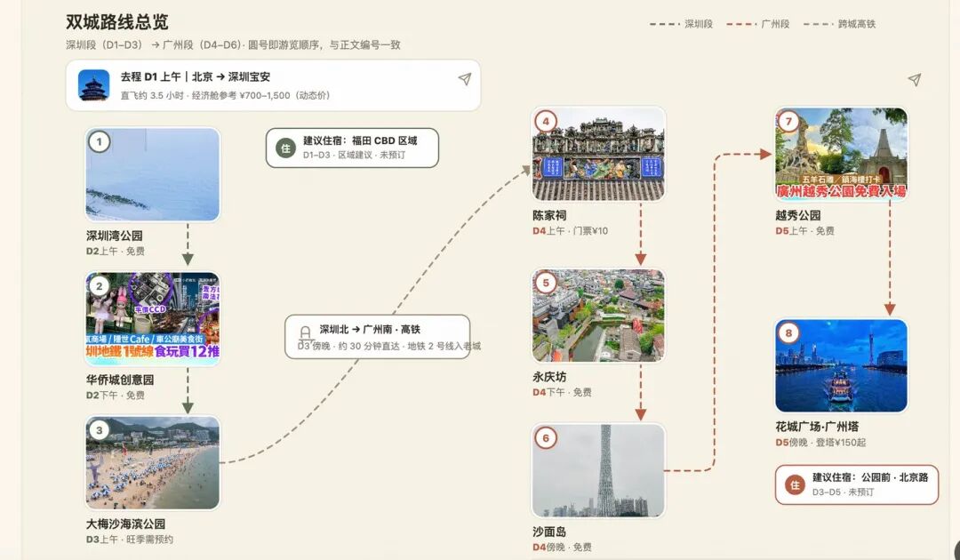960x560 pixels.
Task: Open the 越秀公园 photo thumbnail
Action: pos(841,155)
